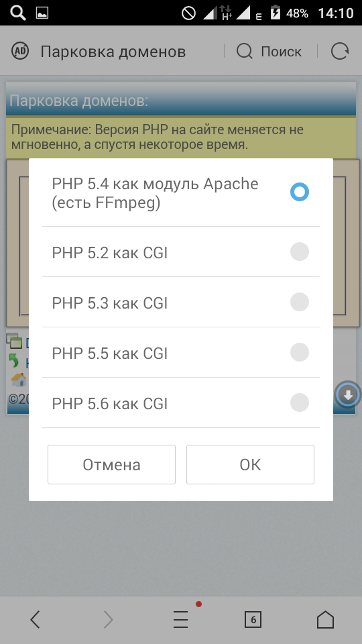Go to browser home page icon

[326, 619]
